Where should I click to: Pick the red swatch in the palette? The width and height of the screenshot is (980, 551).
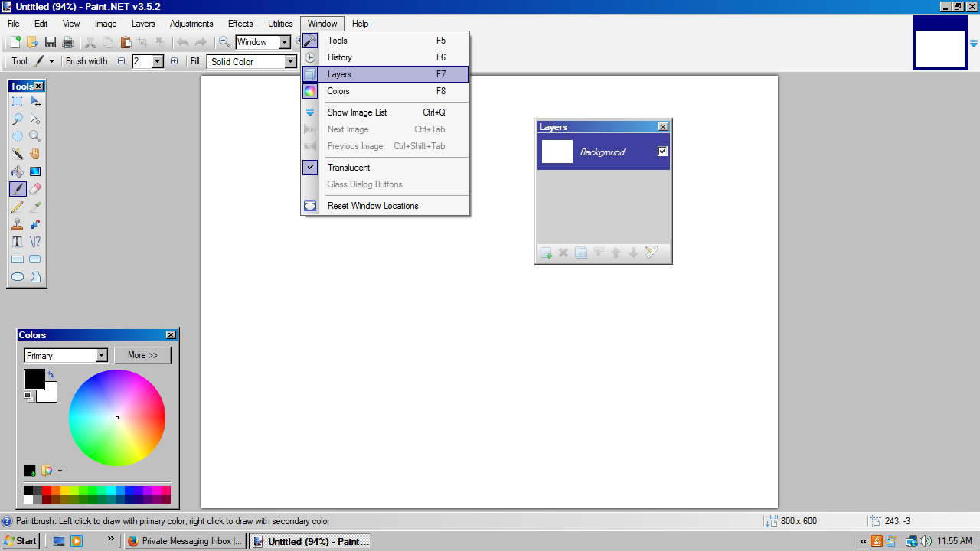(47, 491)
